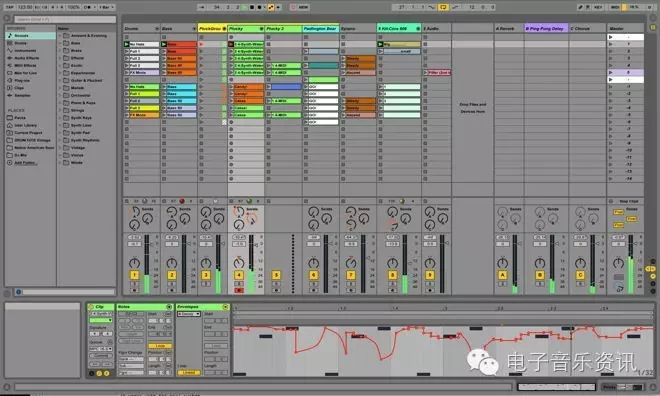Screen dimensions: 660x396
Task: Toggle the yellow Loop switch in transport
Action: [x=443, y=7]
